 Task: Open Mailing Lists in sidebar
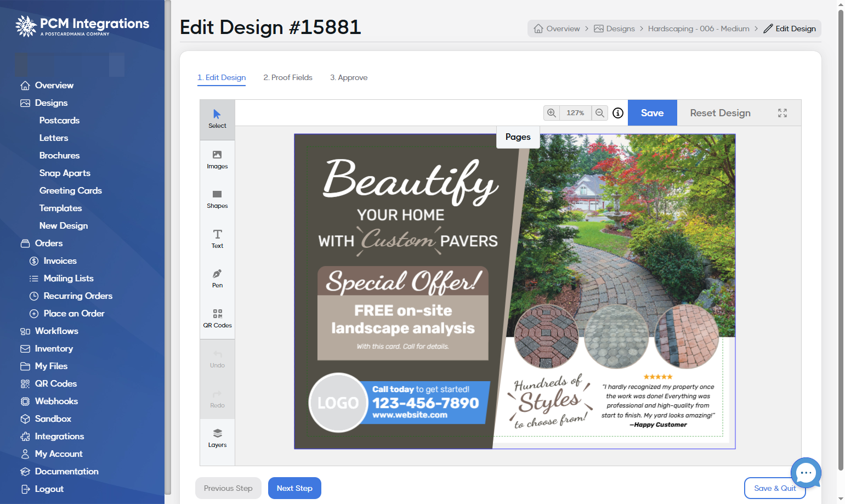tap(69, 278)
